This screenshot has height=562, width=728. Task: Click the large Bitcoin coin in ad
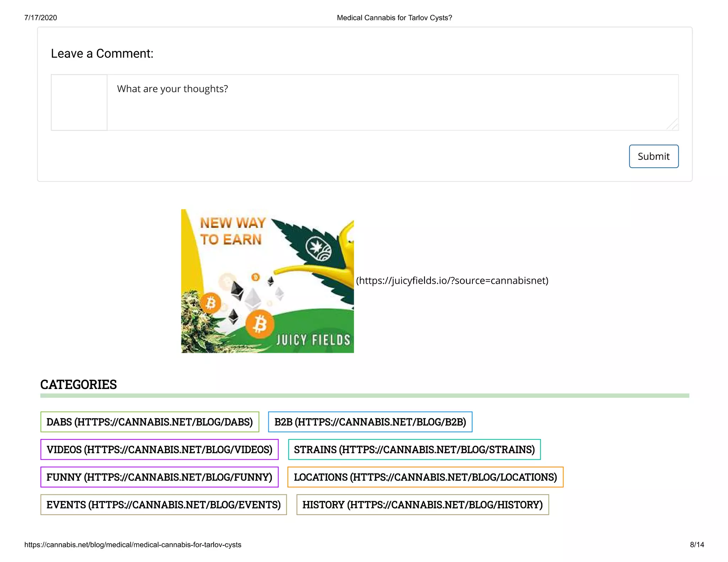point(260,324)
